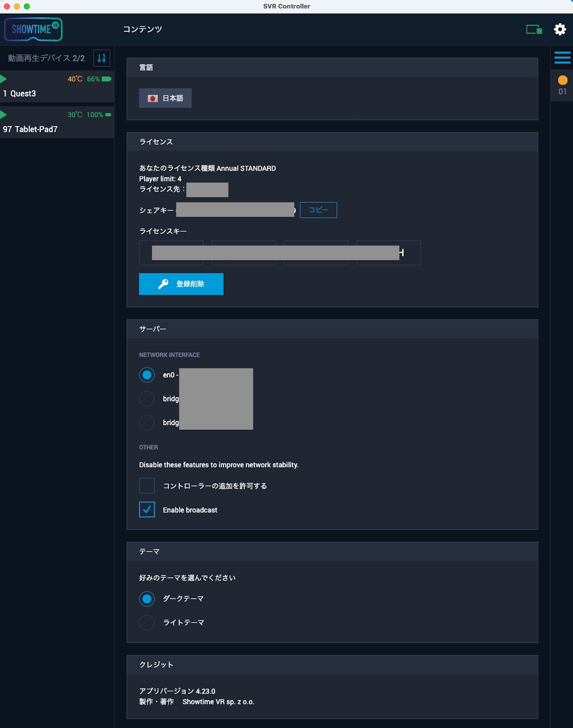Viewport: 573px width, 728px height.
Task: Click the Player limit: 4 text
Action: (x=160, y=179)
